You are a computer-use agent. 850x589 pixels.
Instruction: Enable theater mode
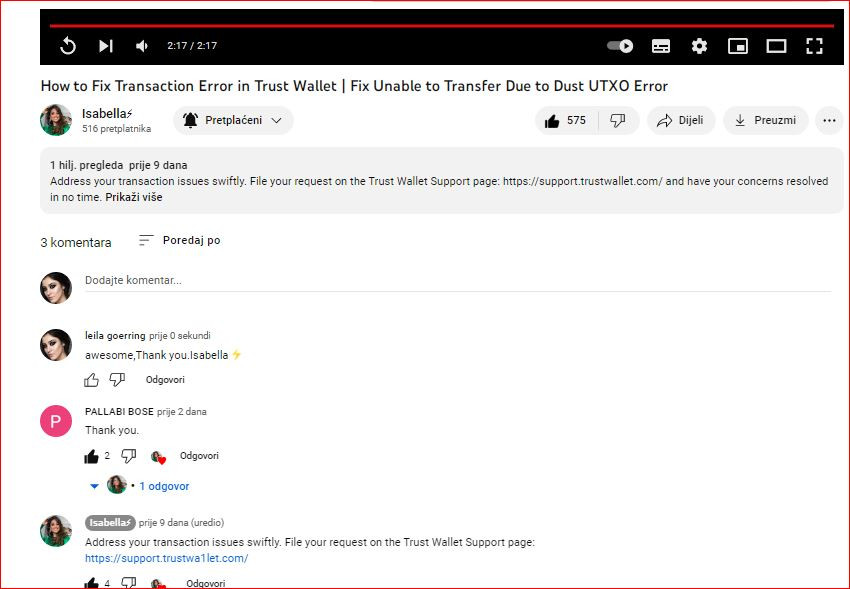(x=776, y=46)
